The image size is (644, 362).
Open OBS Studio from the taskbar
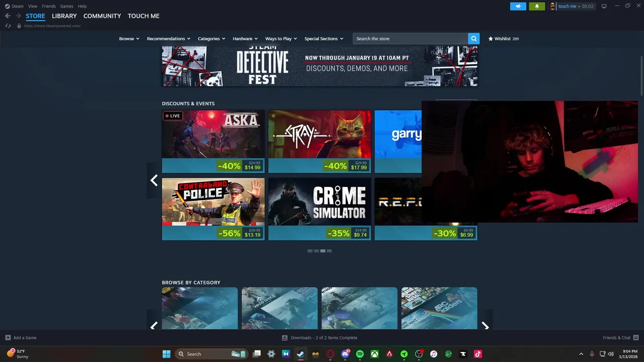(419, 354)
